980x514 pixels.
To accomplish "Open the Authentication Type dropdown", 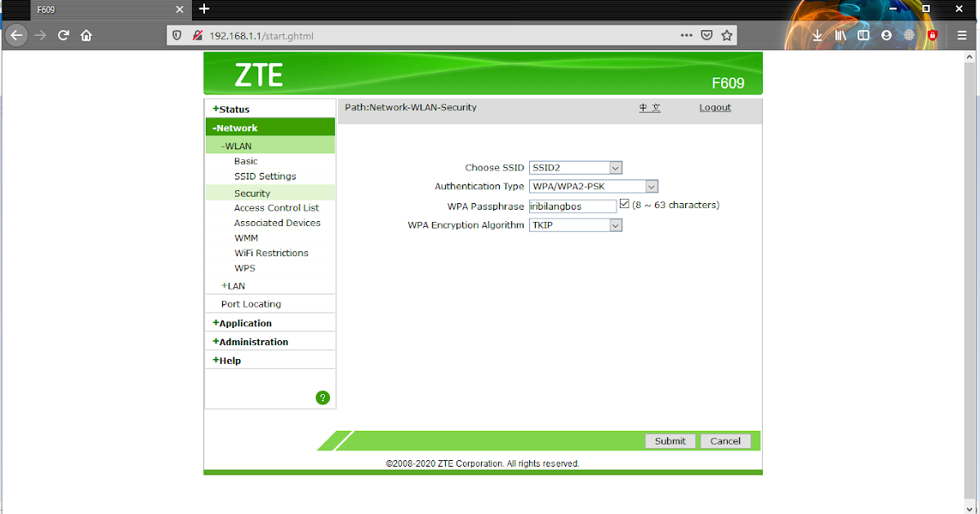I will click(x=594, y=186).
